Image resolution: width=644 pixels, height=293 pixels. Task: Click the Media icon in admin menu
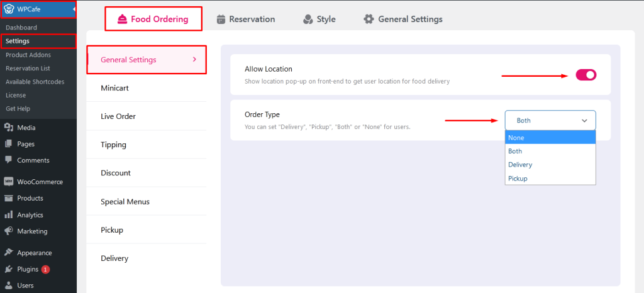tap(9, 128)
